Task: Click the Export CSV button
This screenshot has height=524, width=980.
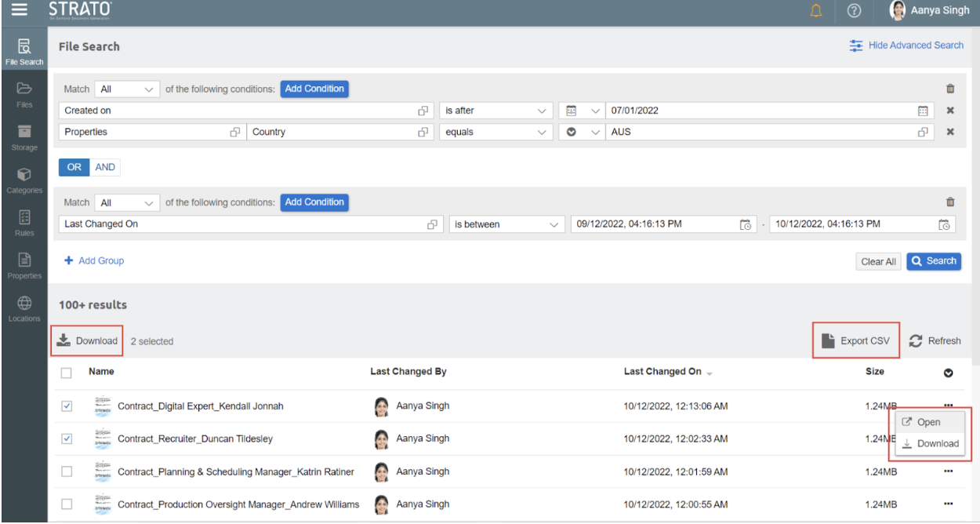Action: [x=855, y=340]
